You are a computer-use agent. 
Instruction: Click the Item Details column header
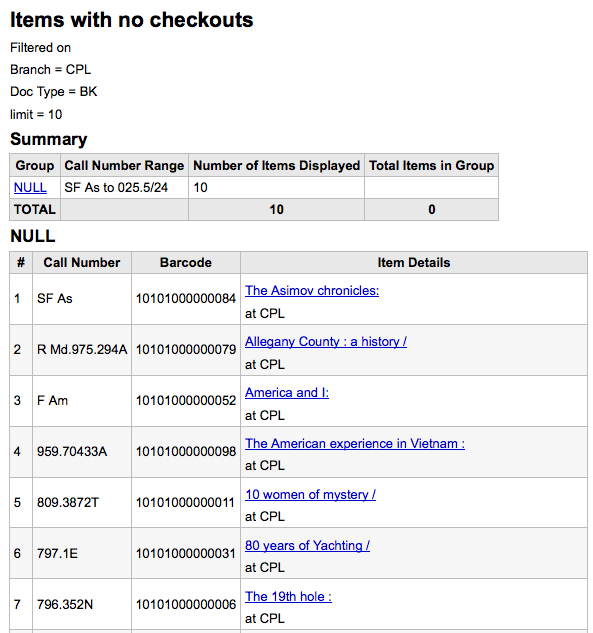(x=414, y=263)
